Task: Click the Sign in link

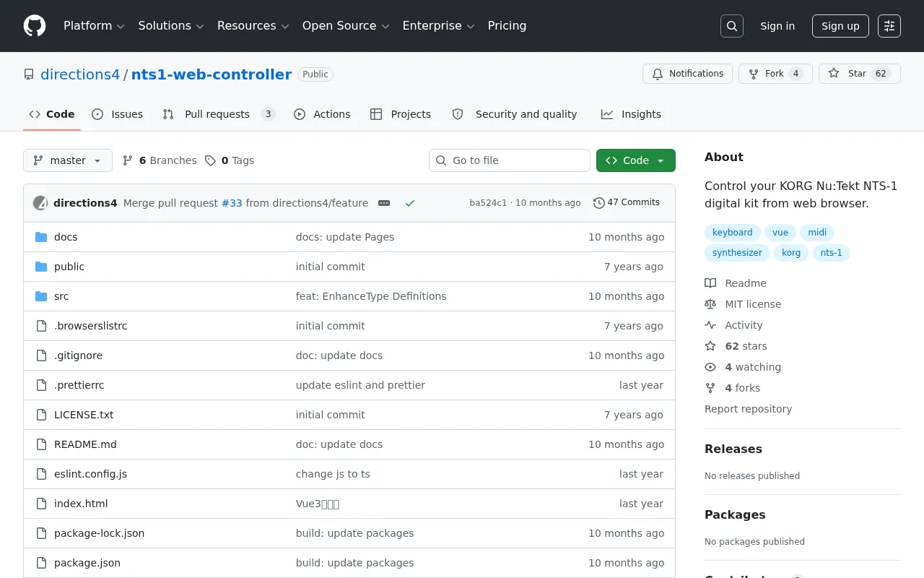Action: pos(777,26)
